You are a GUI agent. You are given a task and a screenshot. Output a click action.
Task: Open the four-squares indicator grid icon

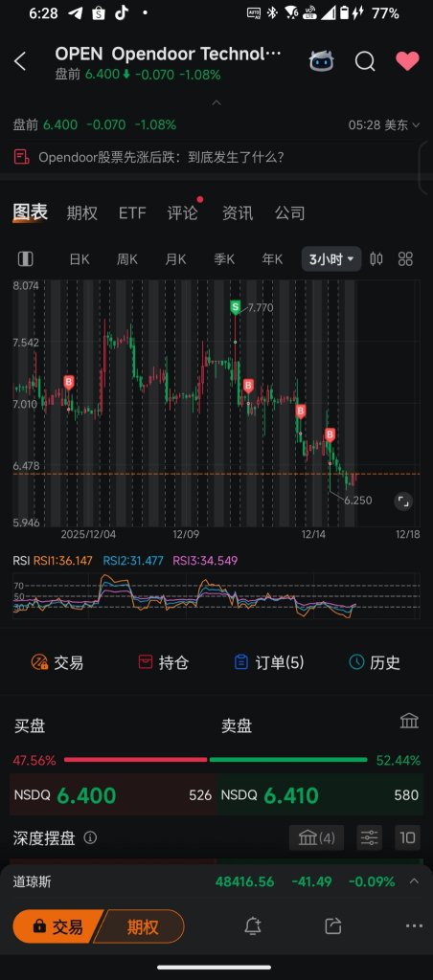coord(405,258)
